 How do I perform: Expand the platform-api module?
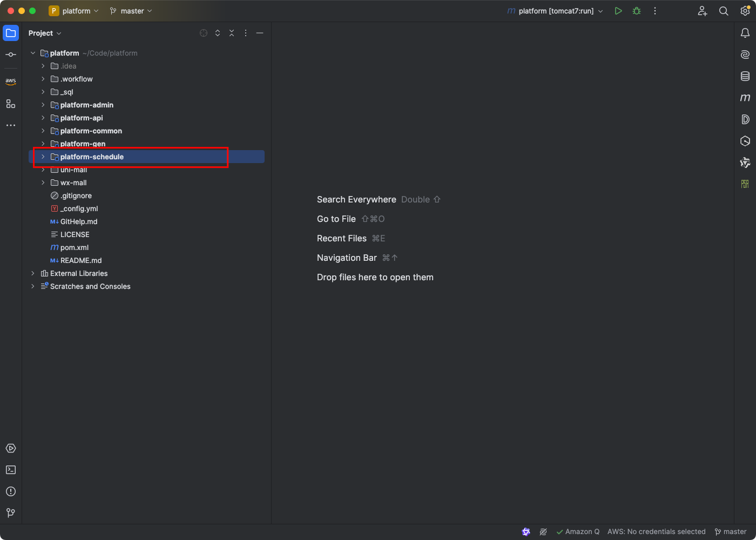[43, 118]
